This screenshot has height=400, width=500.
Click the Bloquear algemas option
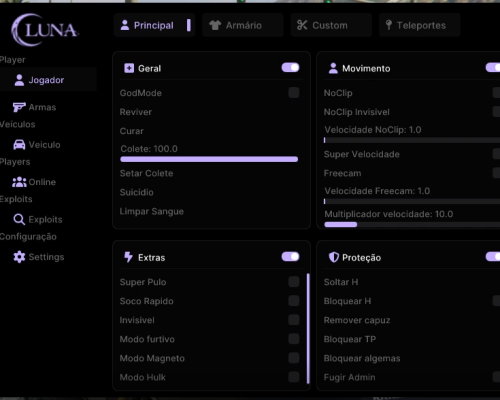[362, 358]
